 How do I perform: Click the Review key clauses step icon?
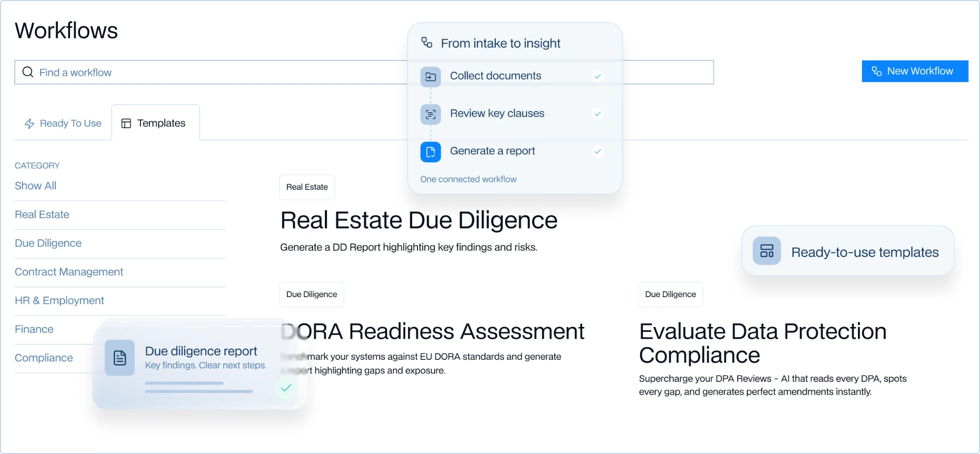click(431, 114)
